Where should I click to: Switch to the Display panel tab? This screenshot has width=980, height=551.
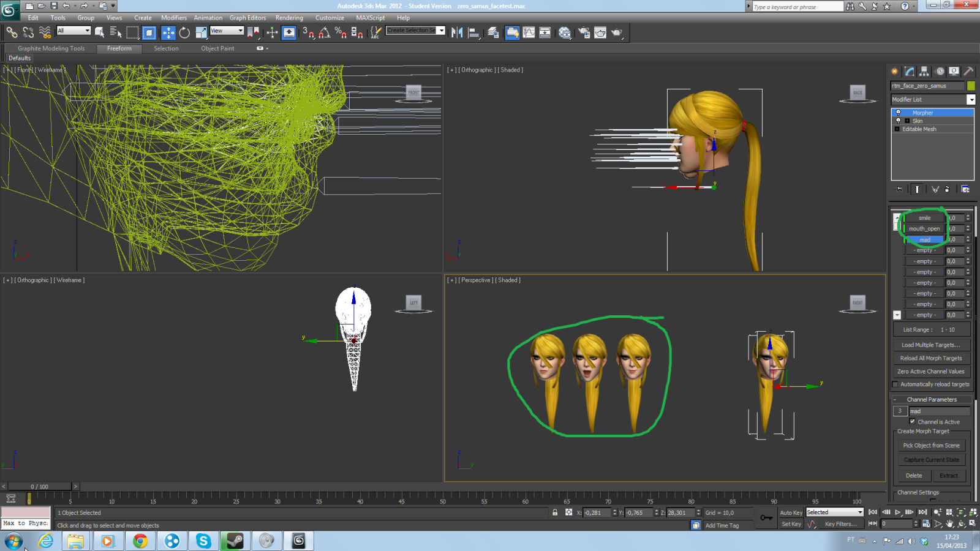tap(954, 71)
